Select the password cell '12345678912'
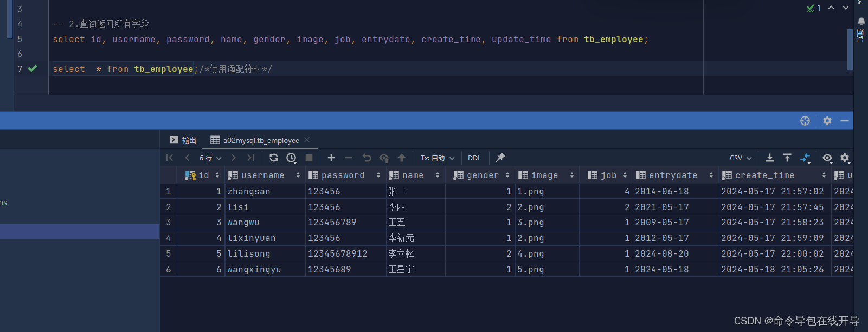The width and height of the screenshot is (868, 332). [x=345, y=253]
